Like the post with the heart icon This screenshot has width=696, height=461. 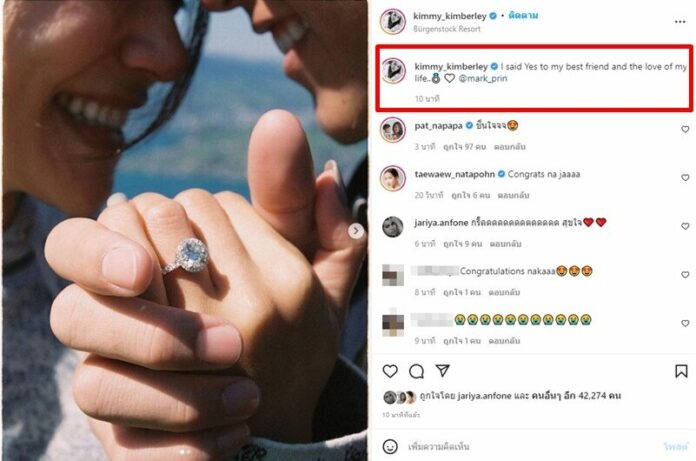(390, 371)
